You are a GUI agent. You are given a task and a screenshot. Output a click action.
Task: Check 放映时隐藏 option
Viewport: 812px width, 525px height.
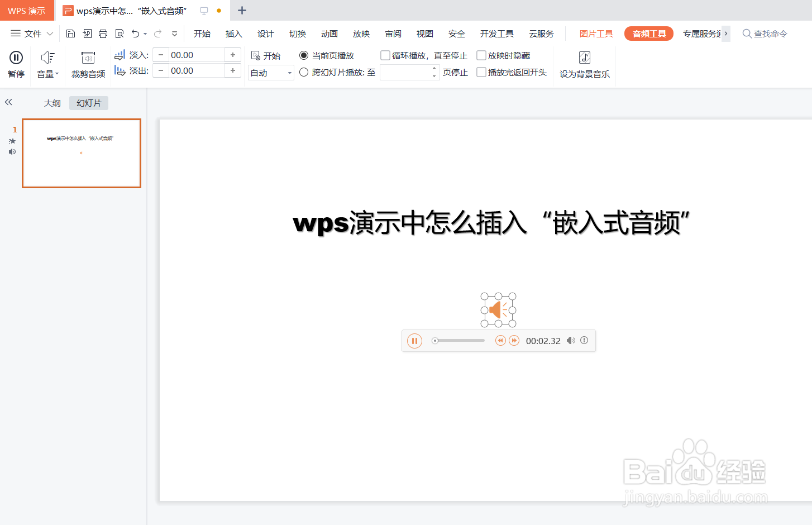pos(481,55)
